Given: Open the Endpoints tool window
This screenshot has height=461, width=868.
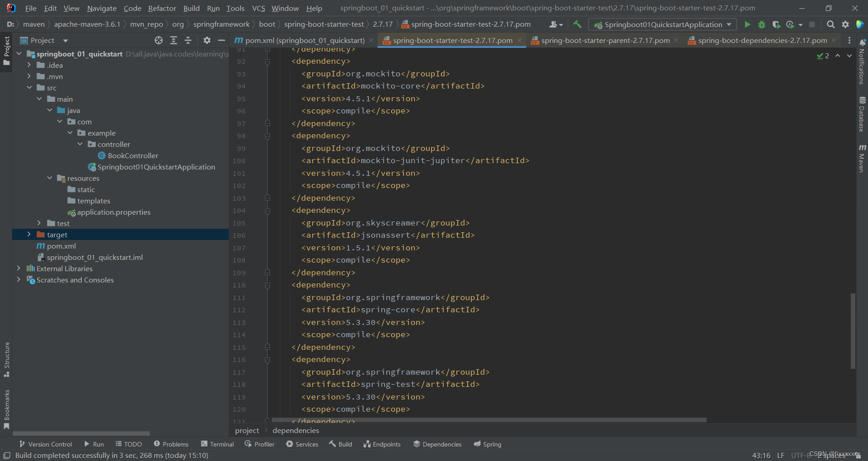Looking at the screenshot, I should click(x=382, y=444).
